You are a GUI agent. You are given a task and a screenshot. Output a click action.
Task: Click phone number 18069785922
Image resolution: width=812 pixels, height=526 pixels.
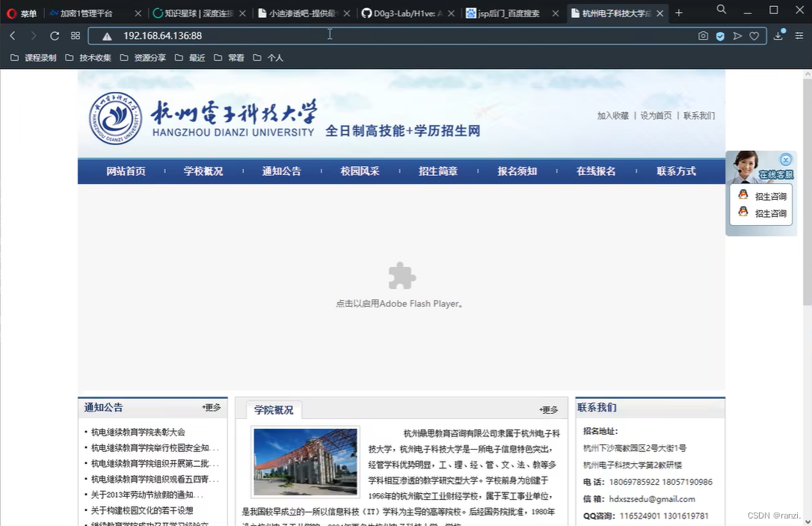[x=634, y=482]
